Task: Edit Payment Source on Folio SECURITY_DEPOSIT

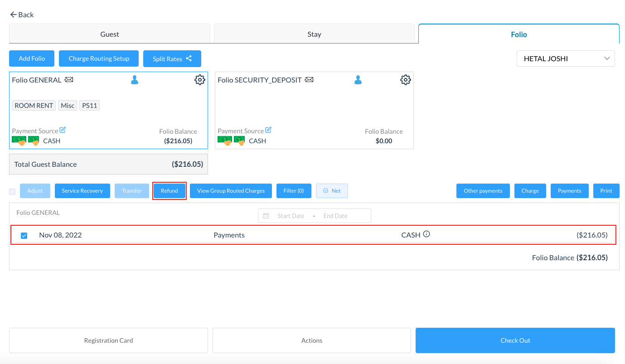Action: tap(268, 130)
